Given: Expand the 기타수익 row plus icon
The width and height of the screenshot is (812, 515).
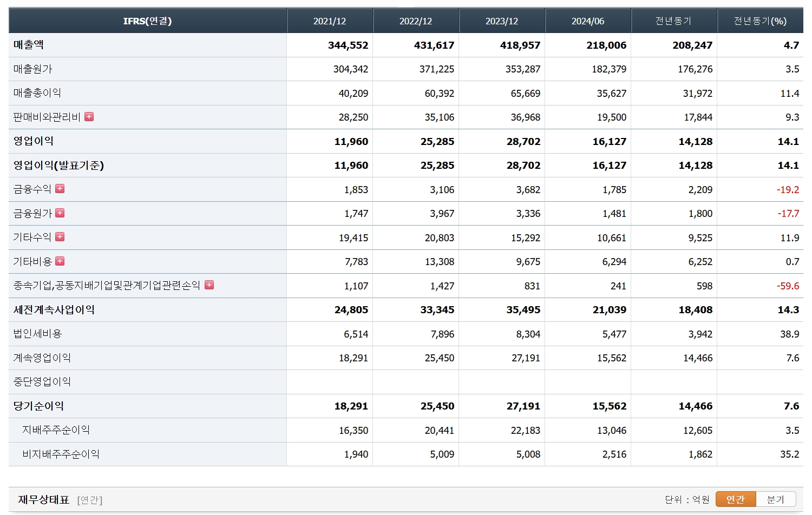Looking at the screenshot, I should [x=60, y=236].
